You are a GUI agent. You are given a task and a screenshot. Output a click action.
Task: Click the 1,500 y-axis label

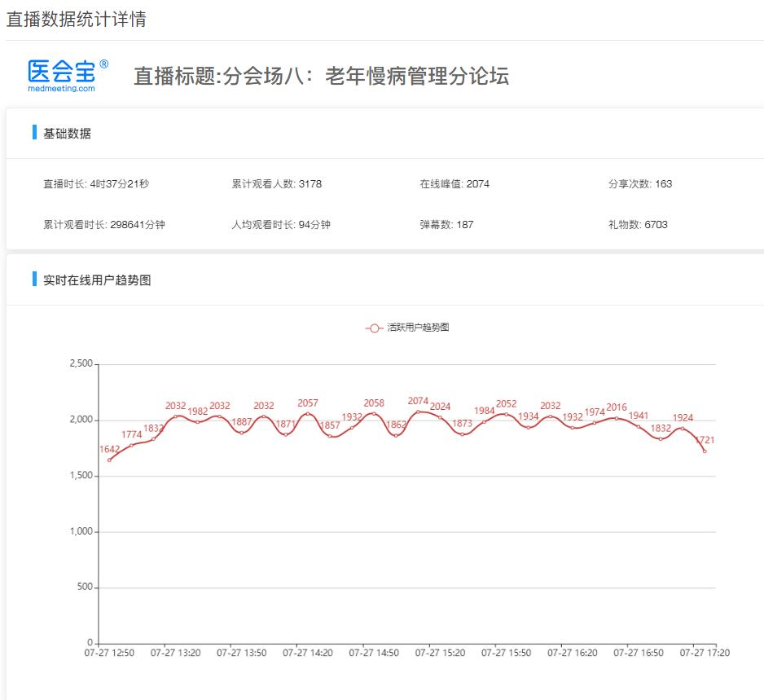[81, 475]
